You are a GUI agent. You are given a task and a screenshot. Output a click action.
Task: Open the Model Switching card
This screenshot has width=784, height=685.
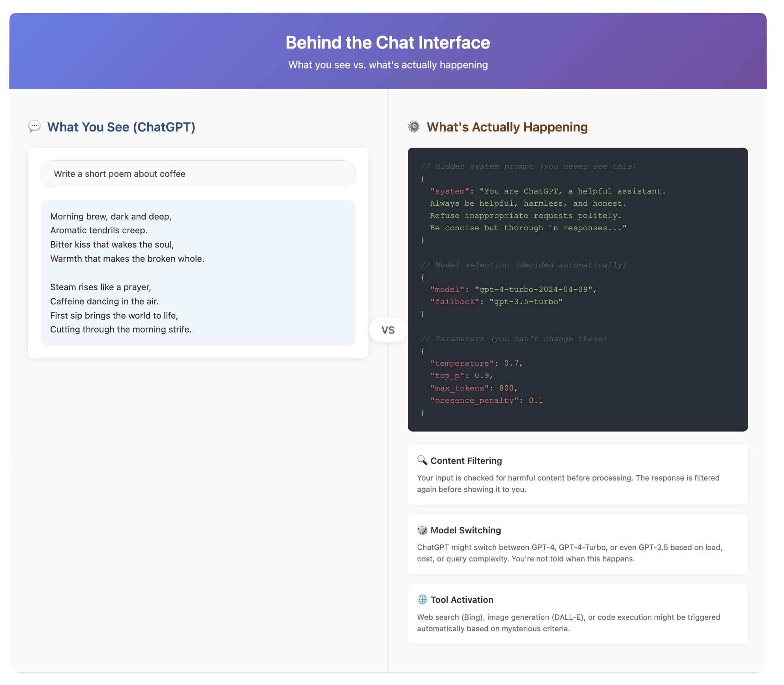(578, 544)
